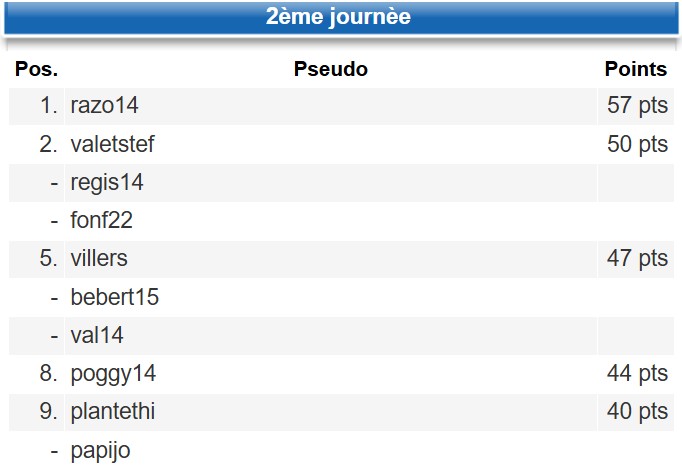This screenshot has width=682, height=470.
Task: Open player fonf22 entry
Action: pos(101,220)
